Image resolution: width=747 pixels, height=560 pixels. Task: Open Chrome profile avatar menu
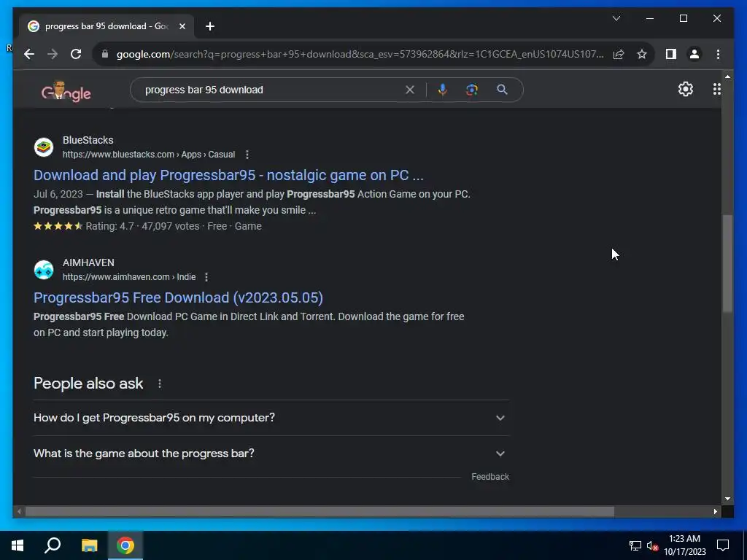click(x=694, y=54)
